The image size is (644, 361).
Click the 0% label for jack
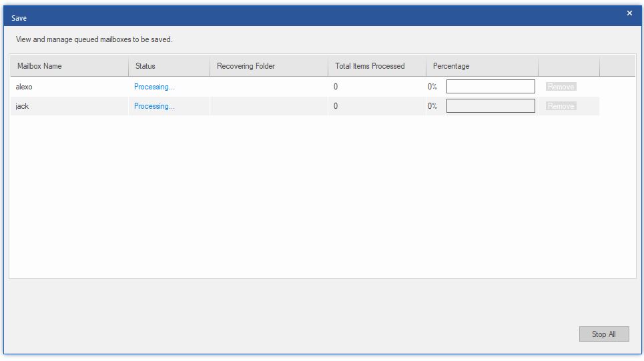tap(432, 106)
